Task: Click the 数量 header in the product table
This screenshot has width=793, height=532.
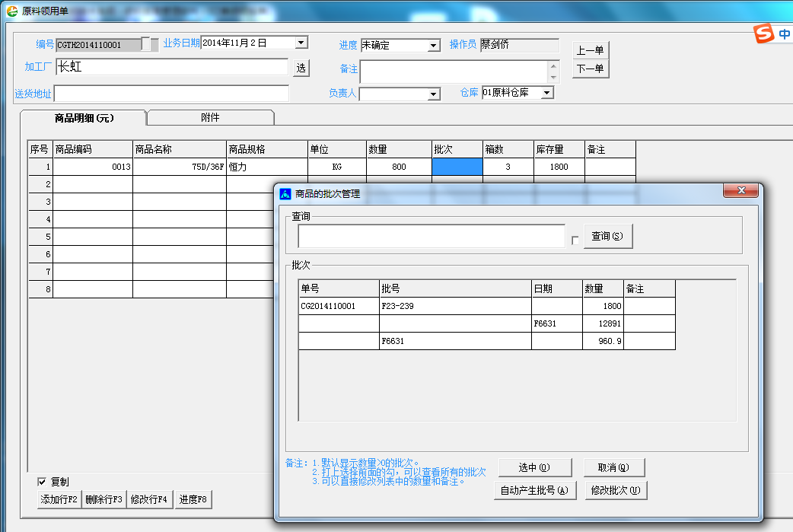Action: coord(399,149)
